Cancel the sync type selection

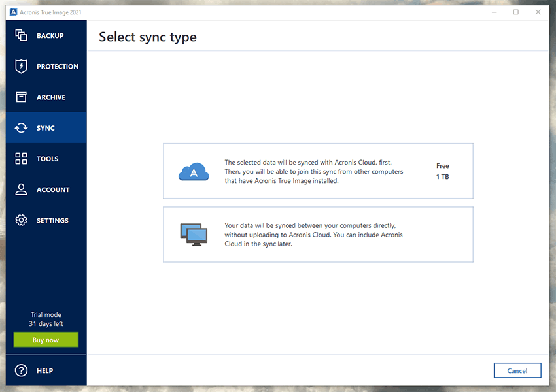tap(517, 370)
